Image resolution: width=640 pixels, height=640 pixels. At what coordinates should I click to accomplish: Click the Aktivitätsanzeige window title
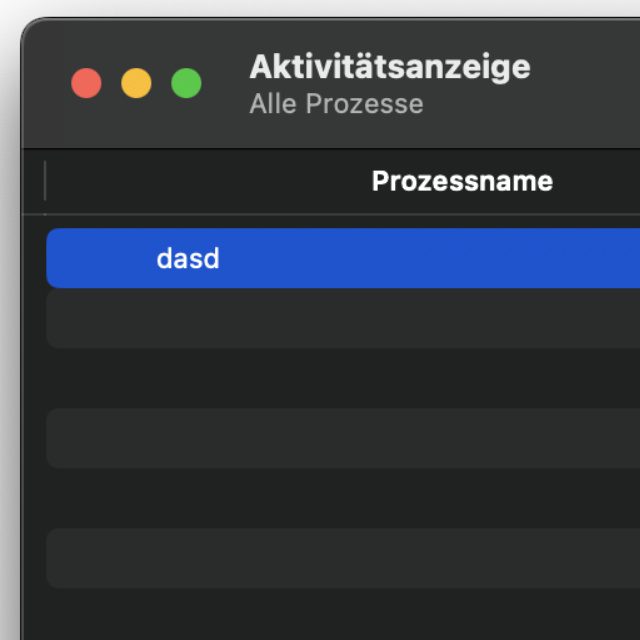pyautogui.click(x=389, y=67)
